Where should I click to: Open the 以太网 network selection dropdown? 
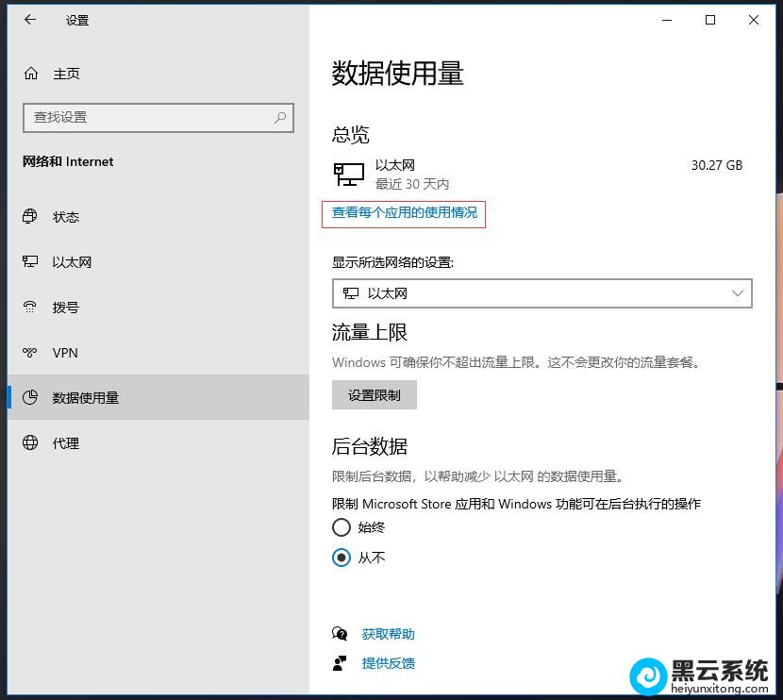click(x=542, y=293)
